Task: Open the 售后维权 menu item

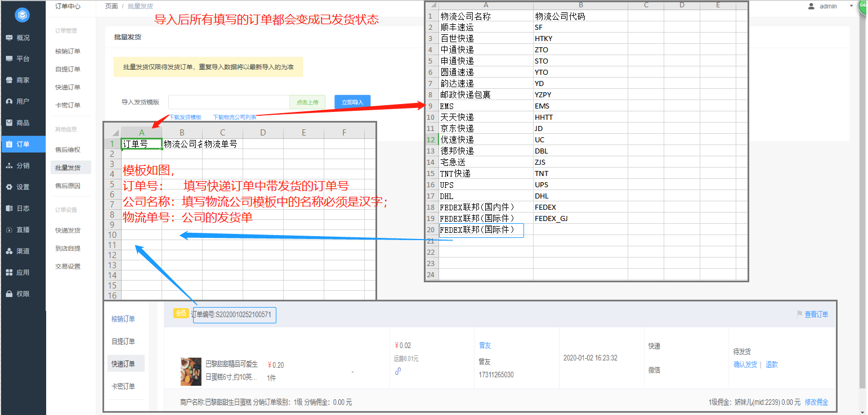Action: (x=68, y=150)
